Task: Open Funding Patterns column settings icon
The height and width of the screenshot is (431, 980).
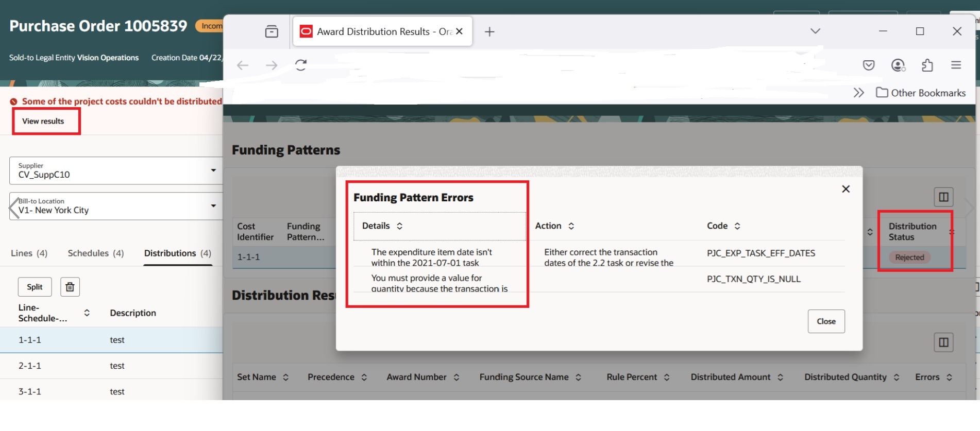Action: [943, 197]
